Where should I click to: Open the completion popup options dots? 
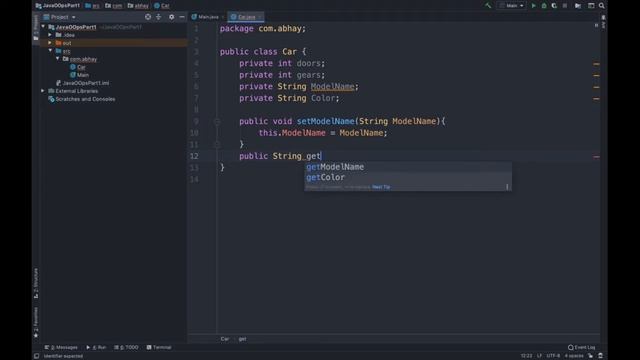[x=507, y=187]
